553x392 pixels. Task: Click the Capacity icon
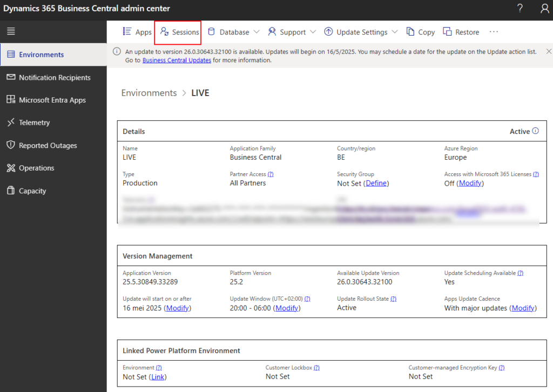[11, 191]
